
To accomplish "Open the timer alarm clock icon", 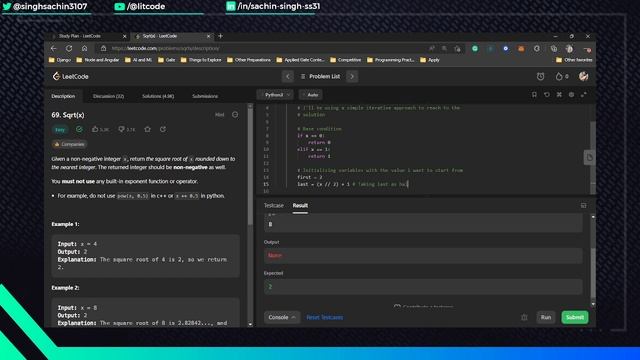I will click(x=540, y=76).
